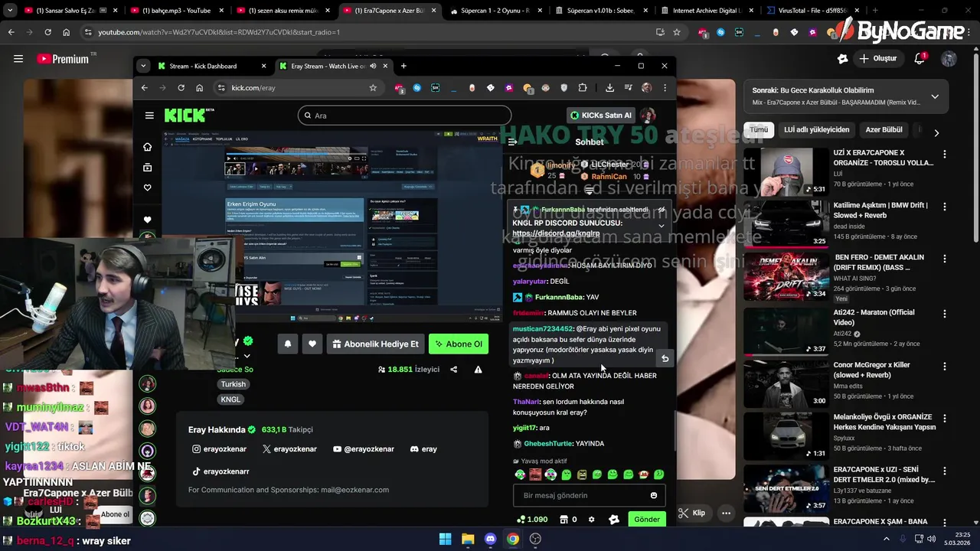The height and width of the screenshot is (551, 980).
Task: Open the Chrome downloads icon in Kick window
Action: (x=609, y=88)
